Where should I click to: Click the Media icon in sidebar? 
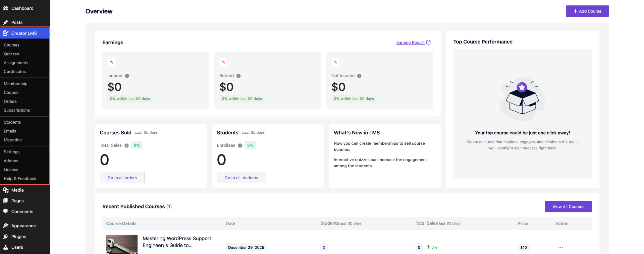[x=6, y=190]
